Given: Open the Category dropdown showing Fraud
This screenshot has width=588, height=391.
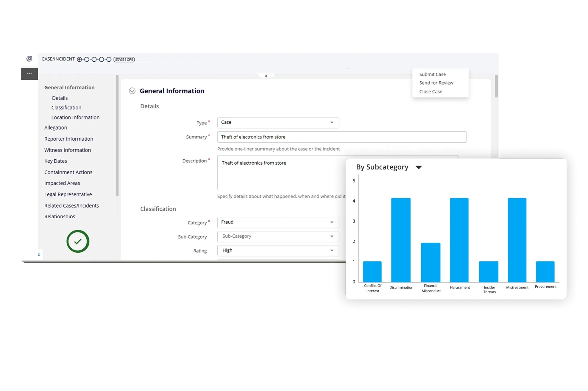Looking at the screenshot, I should (278, 222).
